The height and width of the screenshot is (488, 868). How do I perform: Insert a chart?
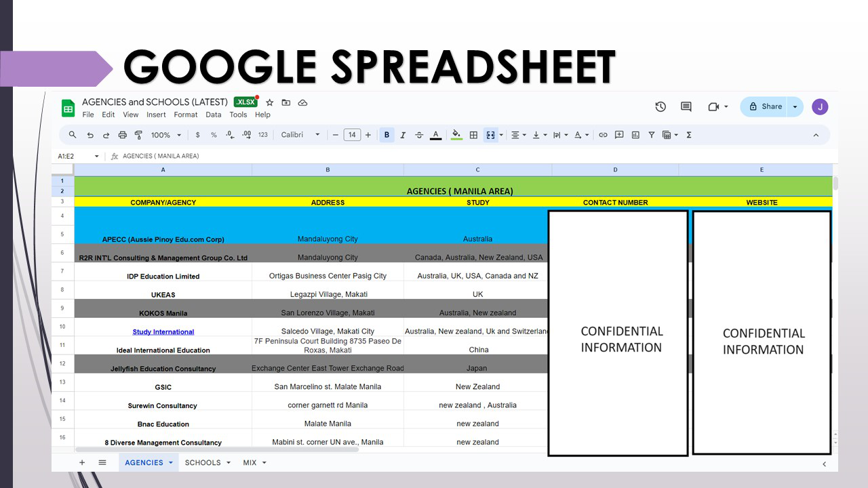coord(635,135)
